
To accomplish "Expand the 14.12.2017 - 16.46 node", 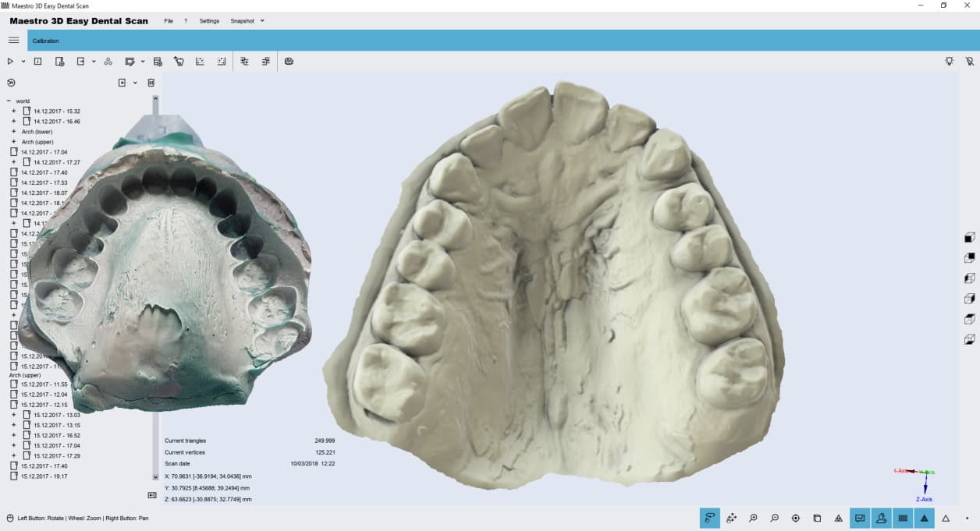I will click(x=13, y=121).
